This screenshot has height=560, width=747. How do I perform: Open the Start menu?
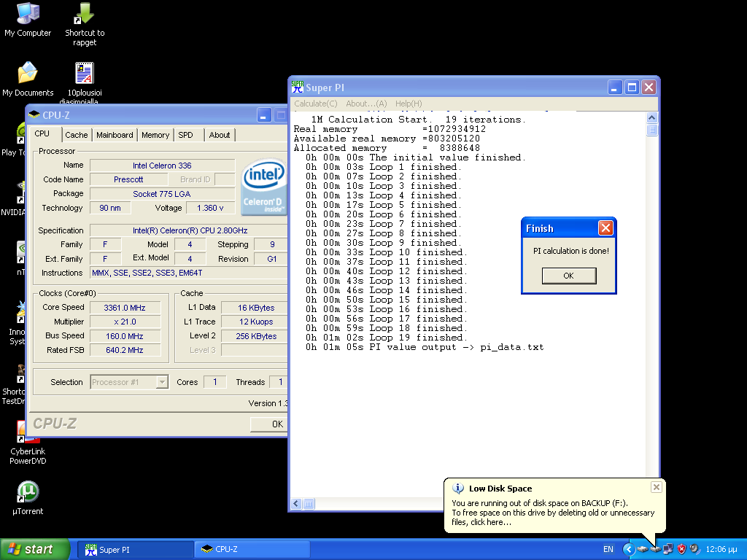click(34, 549)
